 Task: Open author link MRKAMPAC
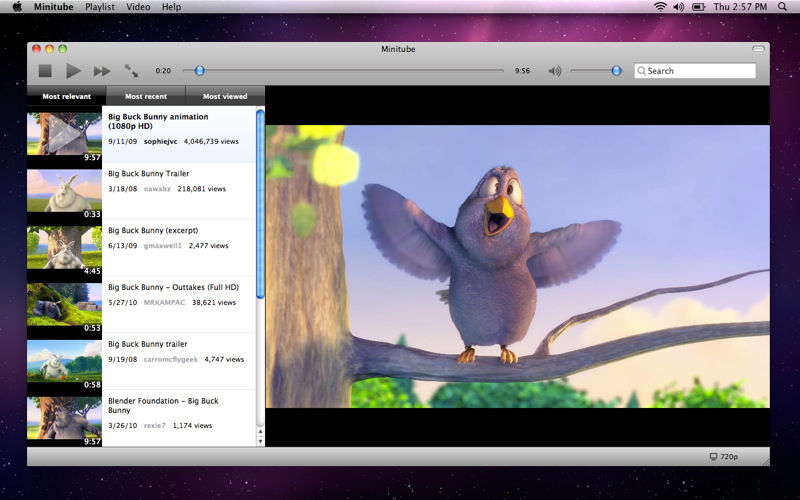[x=164, y=303]
